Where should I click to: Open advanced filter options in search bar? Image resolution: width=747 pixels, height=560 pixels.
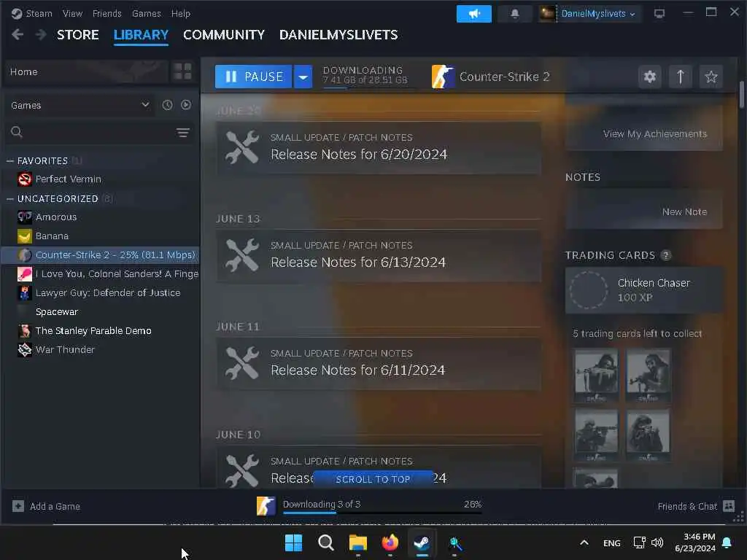tap(183, 133)
